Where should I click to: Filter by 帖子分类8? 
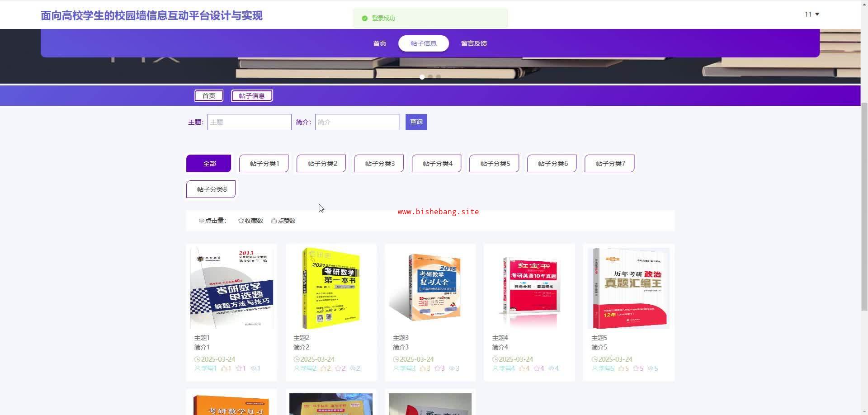coord(211,189)
